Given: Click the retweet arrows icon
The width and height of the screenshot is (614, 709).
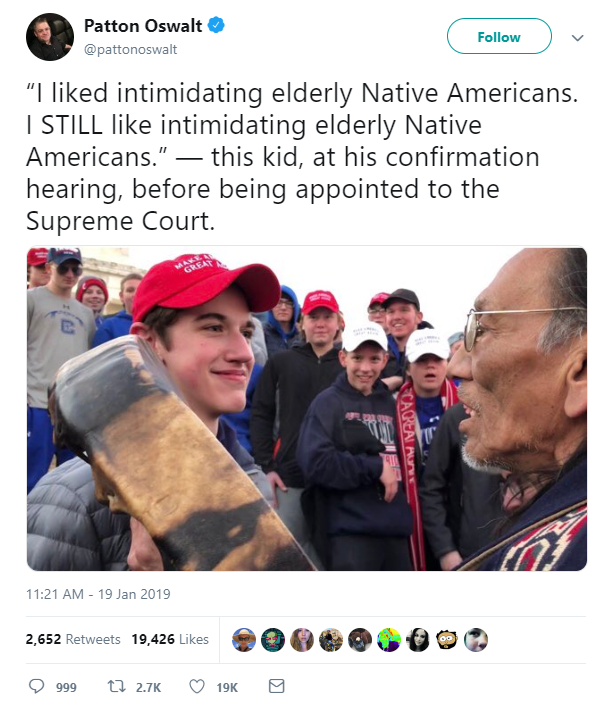Looking at the screenshot, I should [x=116, y=686].
